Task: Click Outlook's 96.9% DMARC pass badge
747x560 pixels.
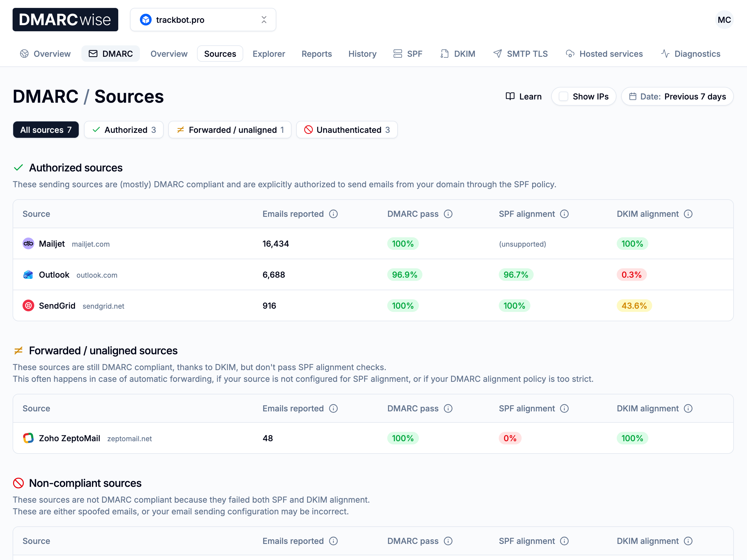Action: [x=405, y=275]
